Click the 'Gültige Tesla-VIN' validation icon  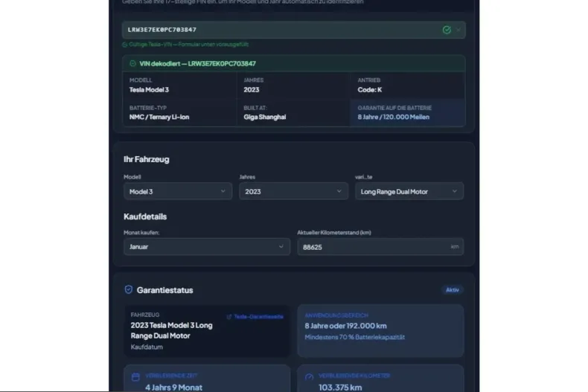point(125,45)
